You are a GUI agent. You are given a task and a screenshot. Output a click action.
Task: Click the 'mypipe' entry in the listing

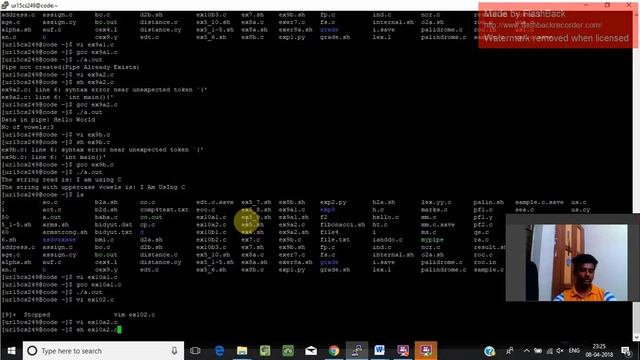coord(432,240)
